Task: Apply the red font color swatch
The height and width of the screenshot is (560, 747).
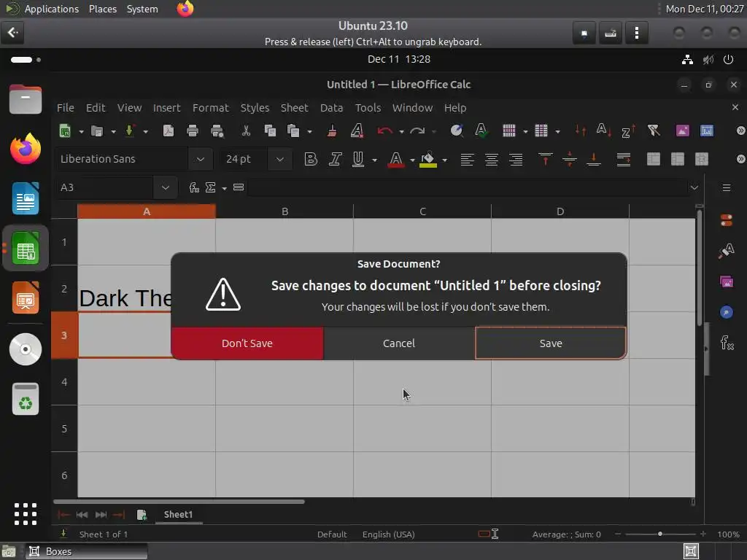Action: pyautogui.click(x=396, y=159)
